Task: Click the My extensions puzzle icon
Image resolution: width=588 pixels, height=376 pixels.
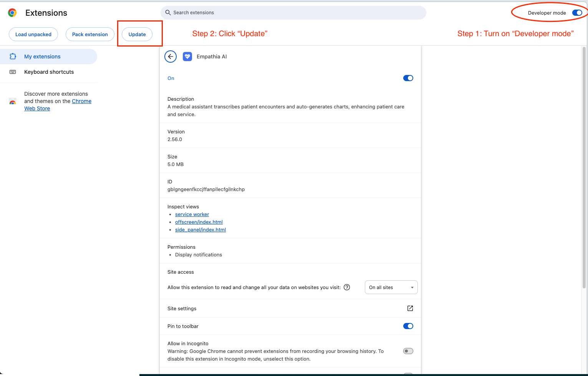Action: click(x=13, y=57)
